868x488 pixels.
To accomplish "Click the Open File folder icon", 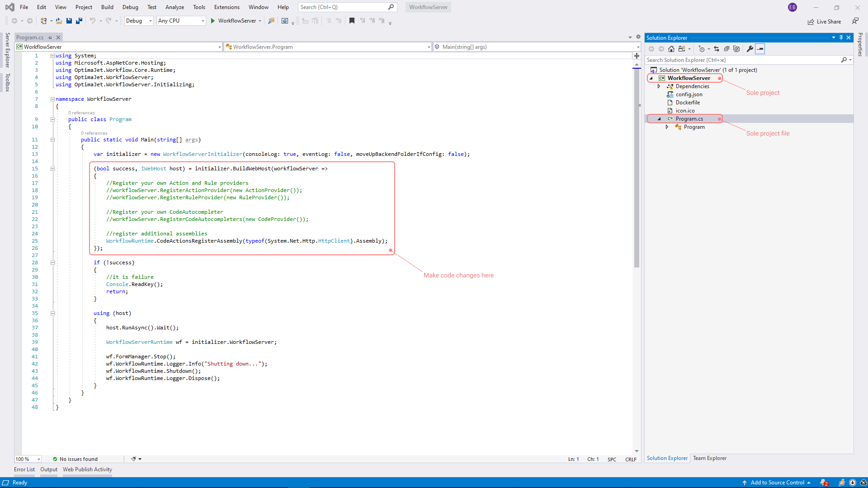I will pyautogui.click(x=59, y=21).
